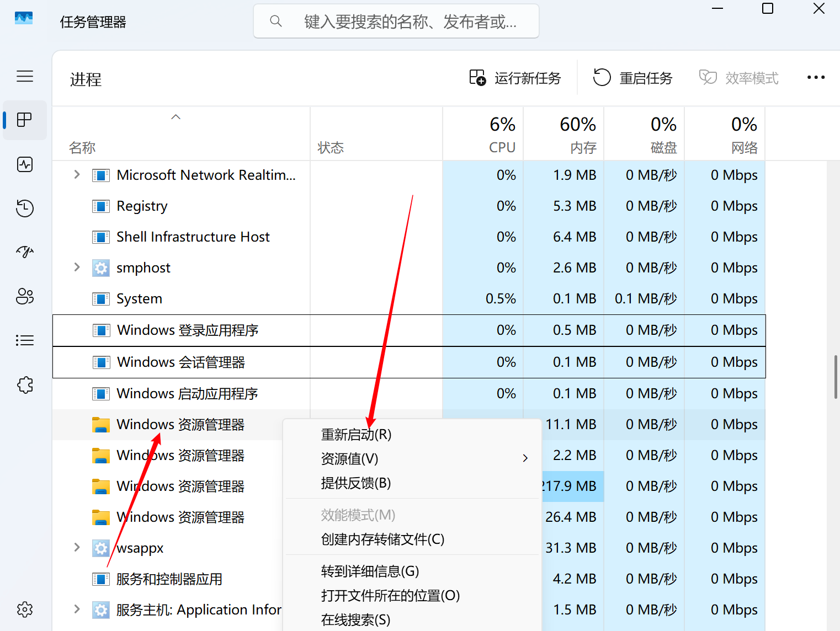The height and width of the screenshot is (631, 840).
Task: Select the Processes page icon in sidebar
Action: click(25, 120)
